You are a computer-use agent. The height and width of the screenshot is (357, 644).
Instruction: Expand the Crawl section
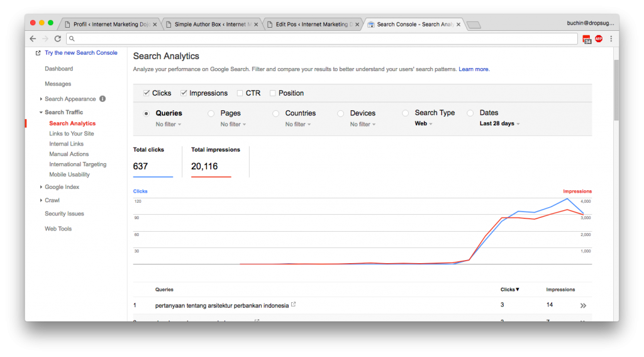pyautogui.click(x=41, y=200)
